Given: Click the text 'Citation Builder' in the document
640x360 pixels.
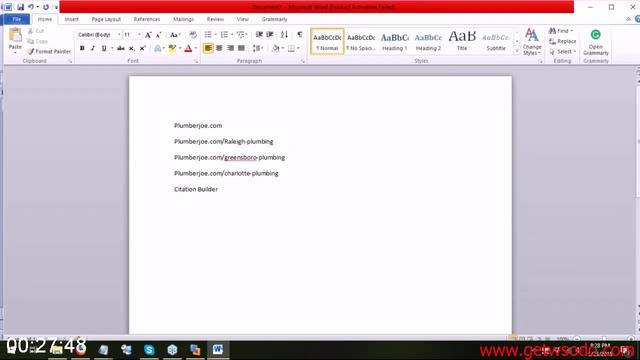Looking at the screenshot, I should (x=196, y=189).
